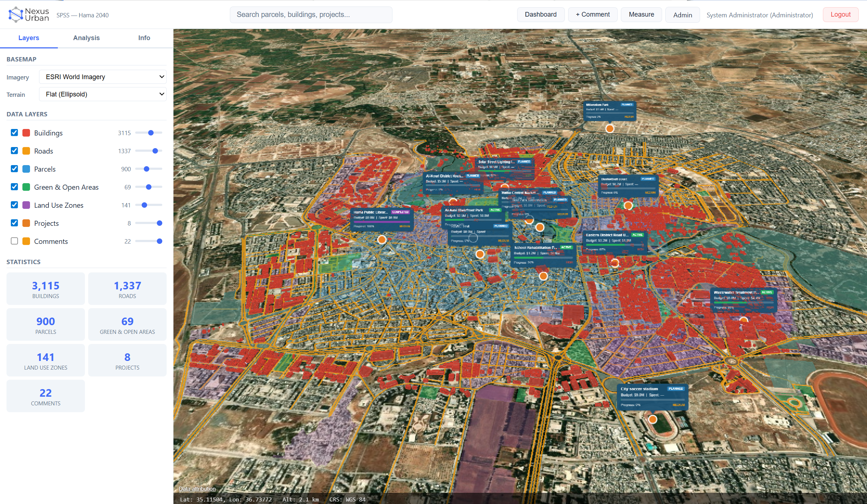
Task: Switch to the Analysis tab
Action: pos(86,38)
